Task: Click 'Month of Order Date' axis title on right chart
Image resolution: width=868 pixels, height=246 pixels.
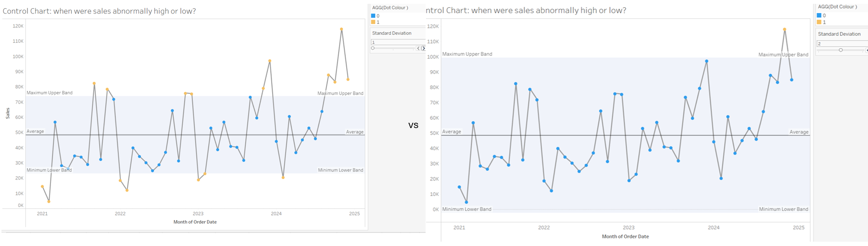Action: tap(625, 236)
